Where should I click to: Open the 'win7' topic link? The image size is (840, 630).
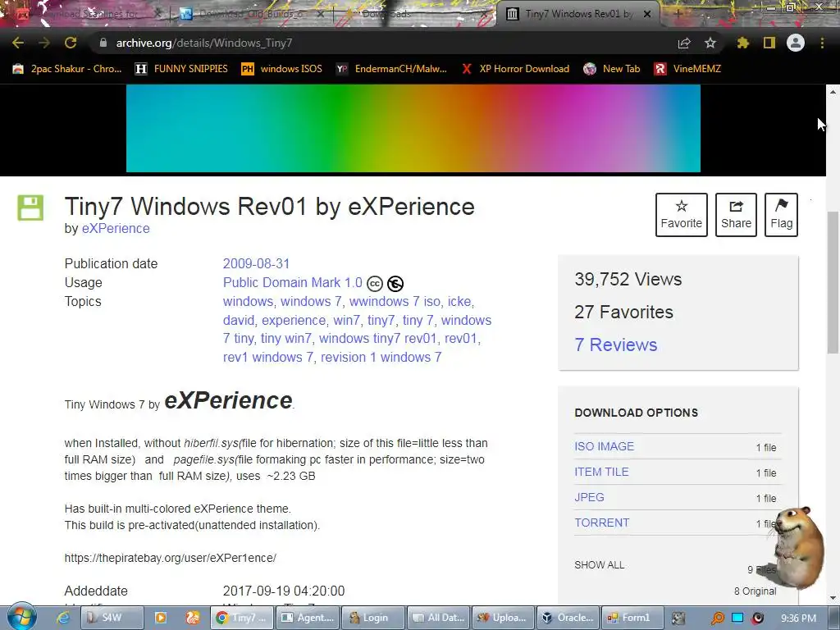point(347,320)
